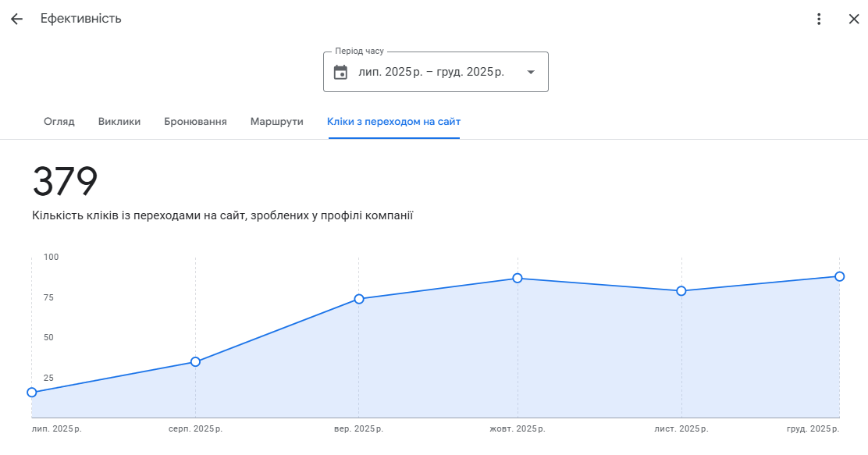Image resolution: width=868 pixels, height=455 pixels.
Task: Click the back arrow icon
Action: click(16, 19)
